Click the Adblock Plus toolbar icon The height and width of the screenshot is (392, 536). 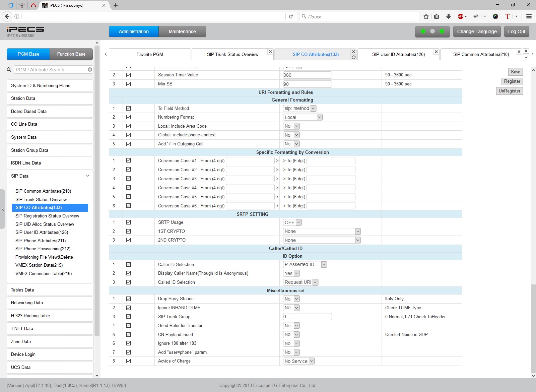coord(461,16)
